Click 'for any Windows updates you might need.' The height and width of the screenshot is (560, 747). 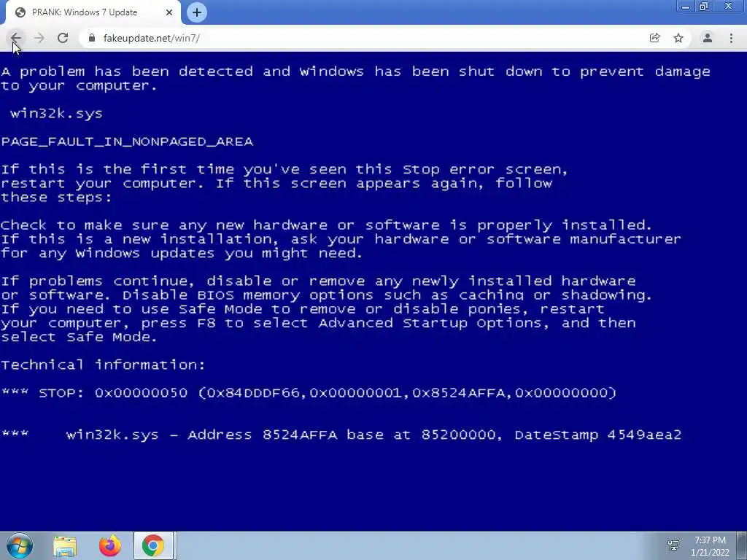click(182, 253)
